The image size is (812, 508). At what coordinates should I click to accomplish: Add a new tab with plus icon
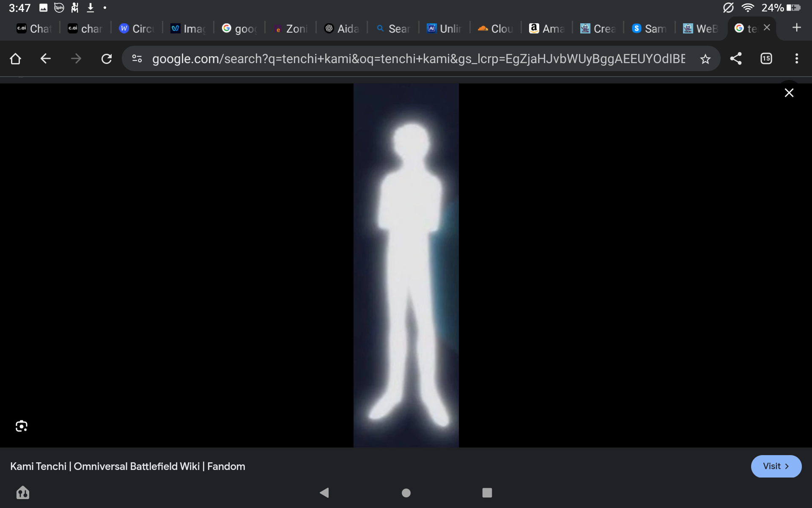click(x=797, y=28)
